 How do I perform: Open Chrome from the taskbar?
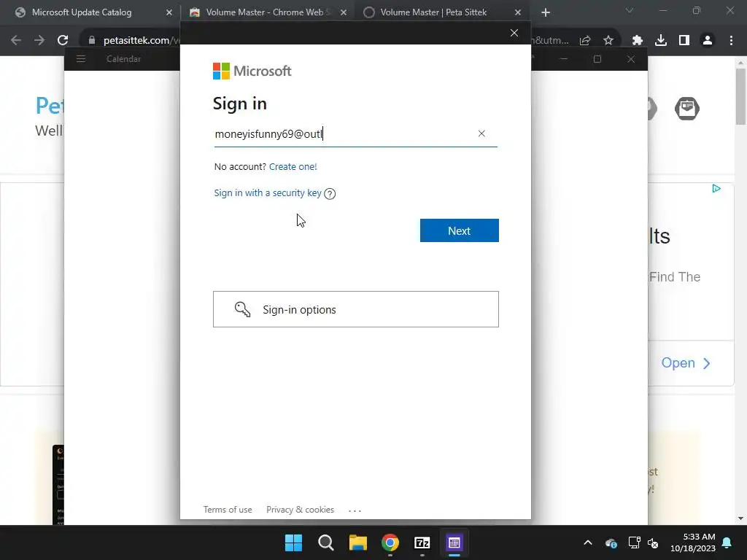tap(390, 542)
